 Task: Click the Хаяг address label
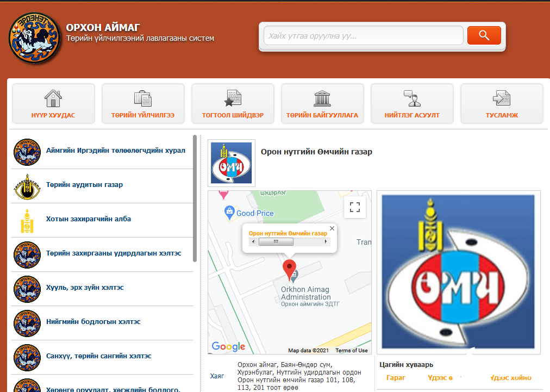coord(217,376)
